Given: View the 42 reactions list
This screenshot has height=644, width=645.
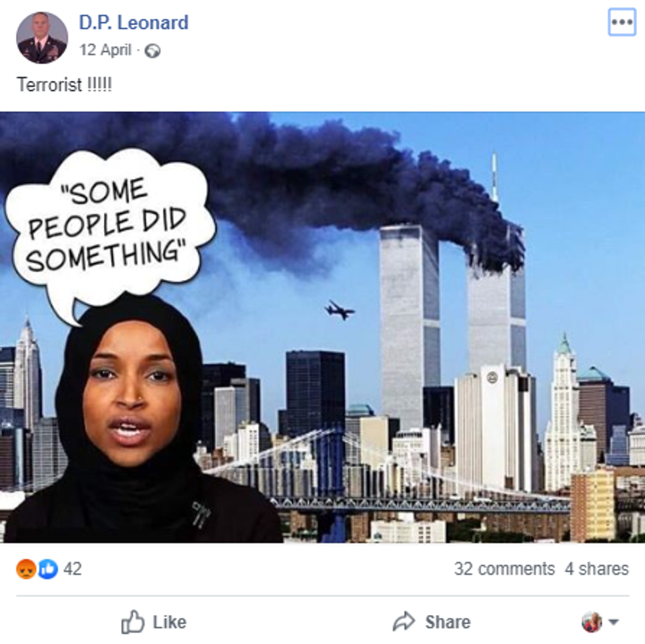Looking at the screenshot, I should pos(72,569).
